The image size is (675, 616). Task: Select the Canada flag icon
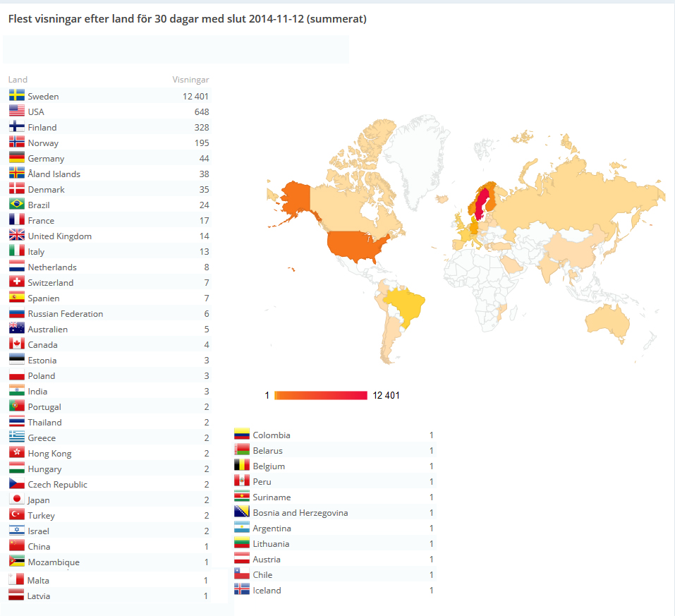(x=17, y=344)
